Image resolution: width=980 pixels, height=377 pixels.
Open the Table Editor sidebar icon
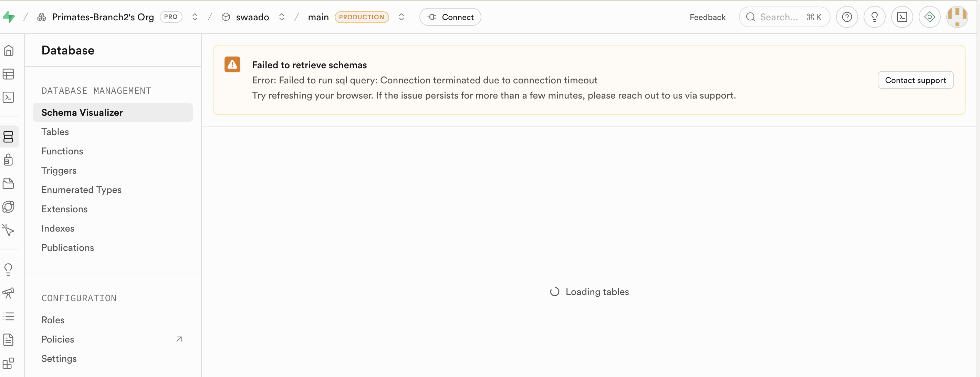coord(8,74)
